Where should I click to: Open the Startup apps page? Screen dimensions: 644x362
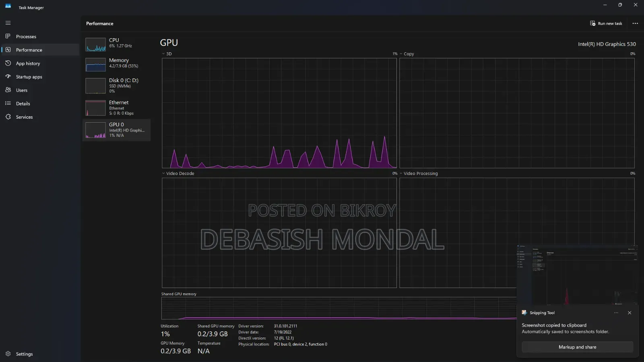(40, 77)
